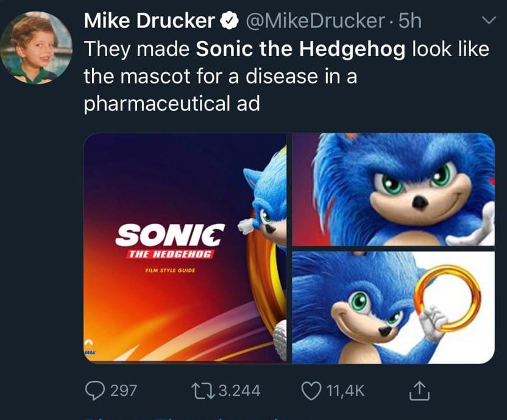Click the Mike Drucker display name
The width and height of the screenshot is (507, 420).
point(148,21)
